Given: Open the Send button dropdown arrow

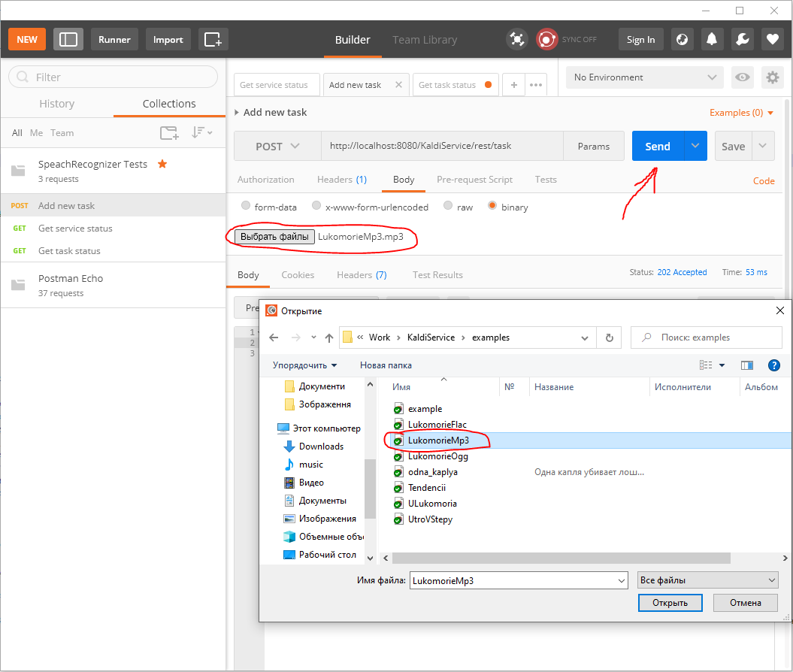Looking at the screenshot, I should coord(695,146).
